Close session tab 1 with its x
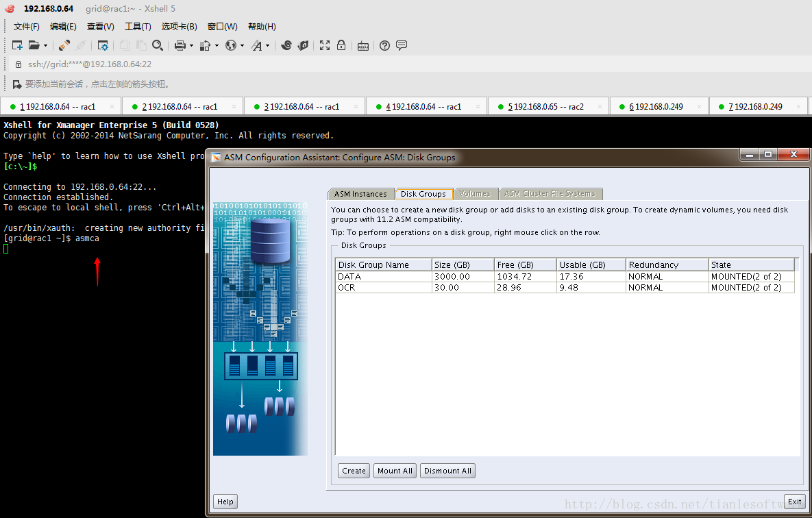This screenshot has width=812, height=518. click(x=112, y=107)
